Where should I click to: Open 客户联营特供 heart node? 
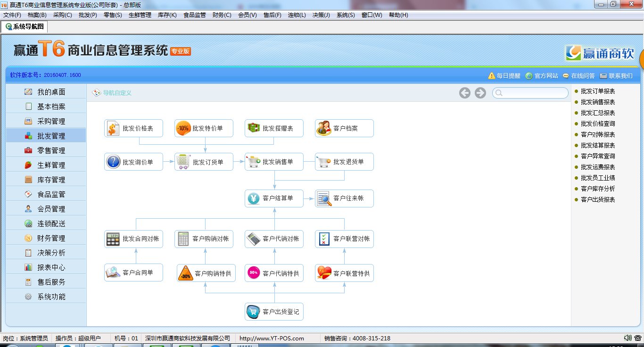(344, 273)
